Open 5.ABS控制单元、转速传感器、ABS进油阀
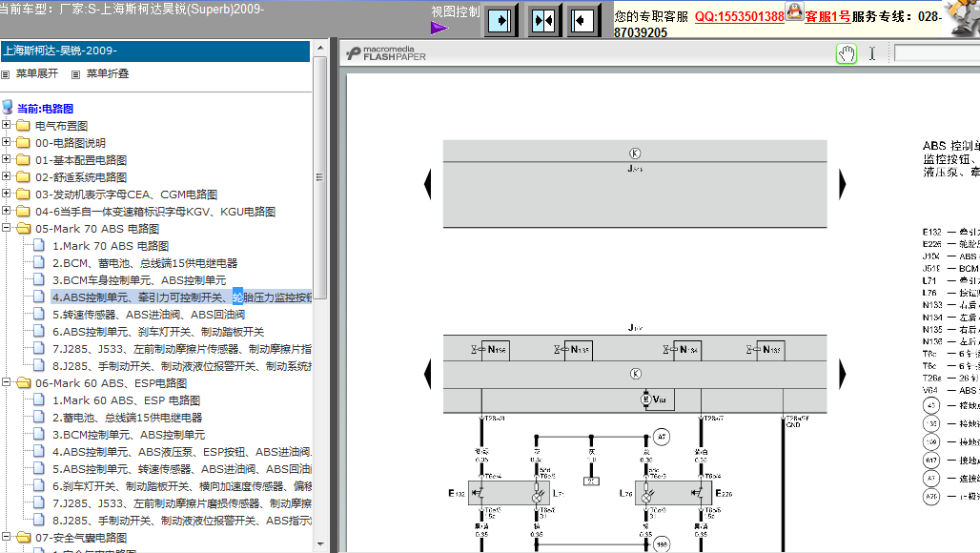Image resolution: width=980 pixels, height=553 pixels. pos(182,469)
